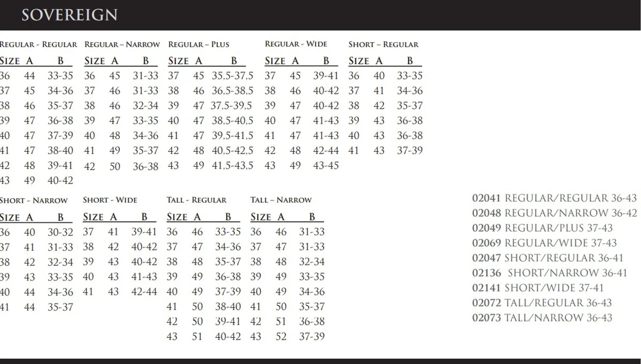Click the Short - Wide table heading
The image size is (641, 364).
(110, 200)
